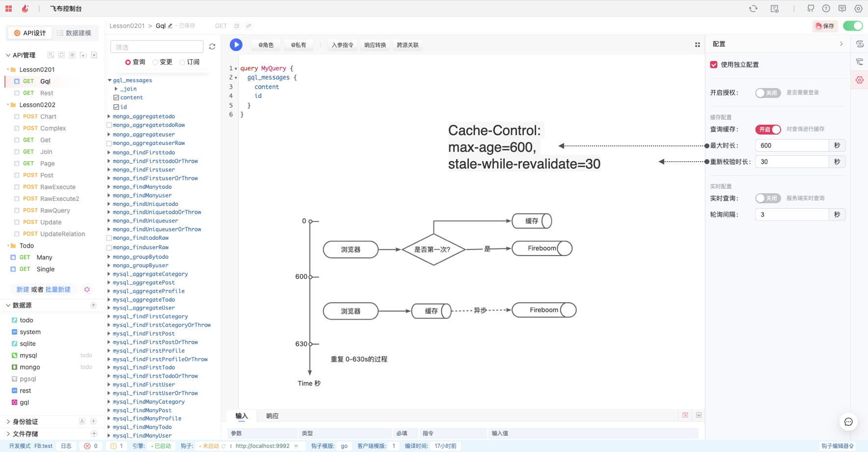
Task: Expand the 身份验证 section
Action: tap(8, 422)
